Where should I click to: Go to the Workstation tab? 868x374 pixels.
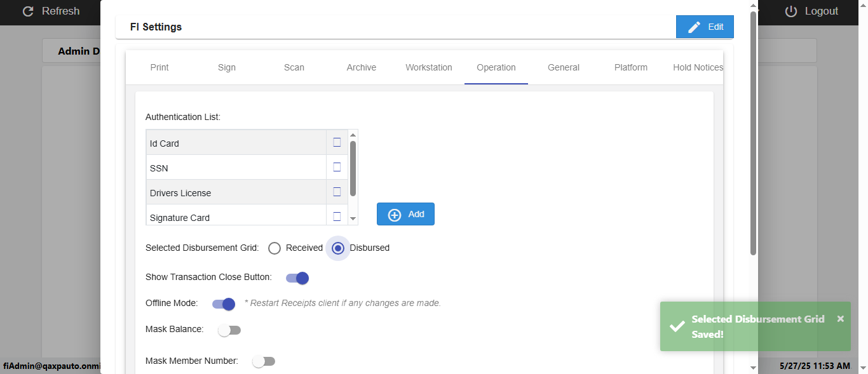point(429,67)
